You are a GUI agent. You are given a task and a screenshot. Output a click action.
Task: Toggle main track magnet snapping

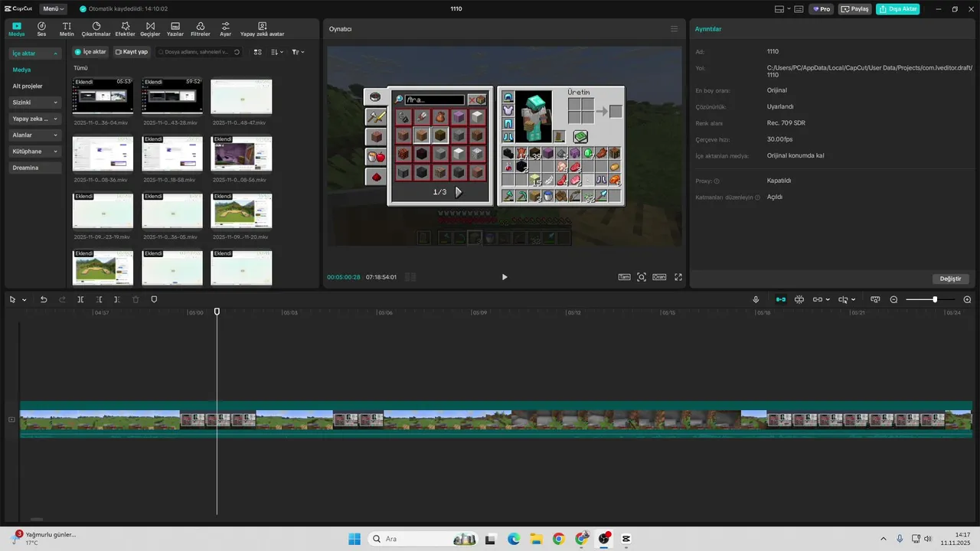click(x=781, y=299)
